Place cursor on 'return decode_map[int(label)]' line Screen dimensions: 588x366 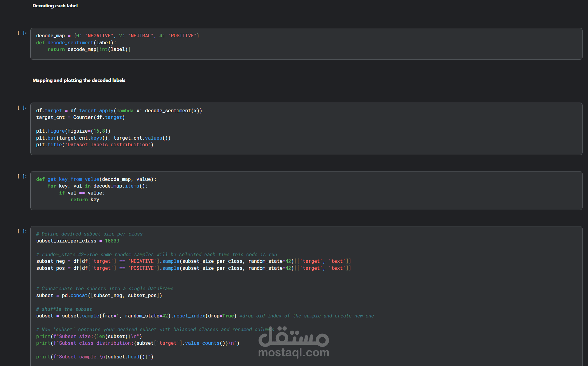(x=89, y=49)
